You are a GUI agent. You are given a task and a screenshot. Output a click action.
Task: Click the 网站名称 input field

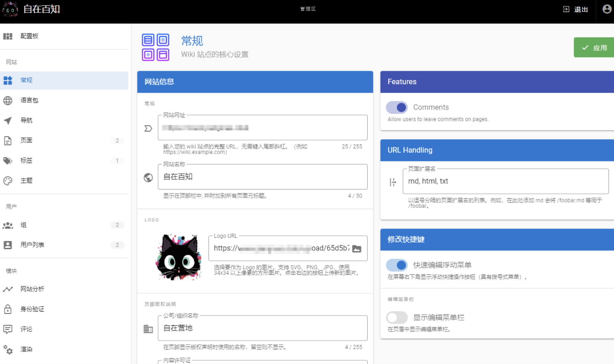tap(262, 177)
